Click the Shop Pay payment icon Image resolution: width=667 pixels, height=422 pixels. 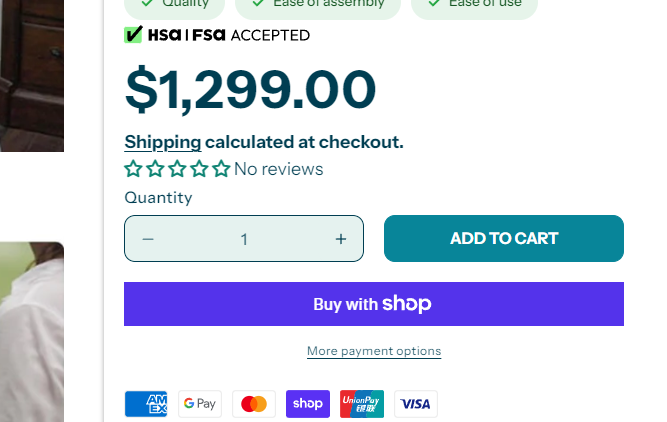308,404
